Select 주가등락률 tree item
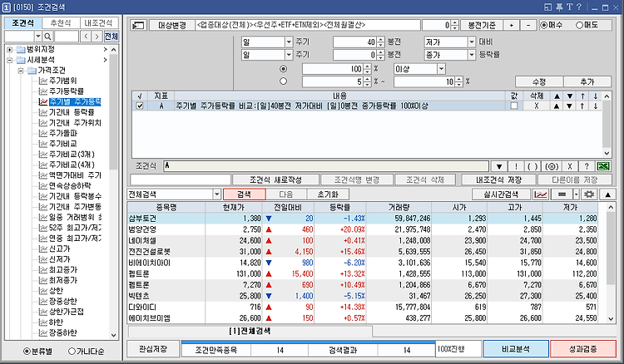This screenshot has height=364, width=624. (66, 91)
